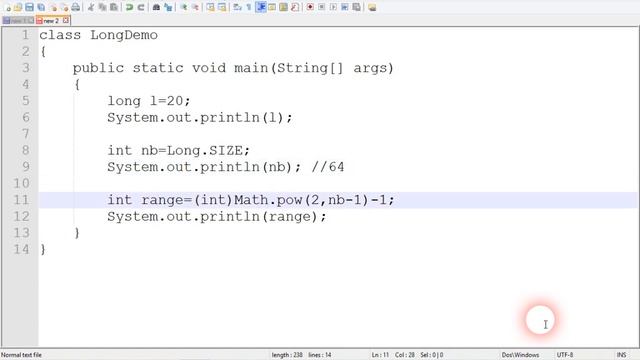This screenshot has width=640, height=360.
Task: Click the Open file toolbar icon
Action: [18, 7]
